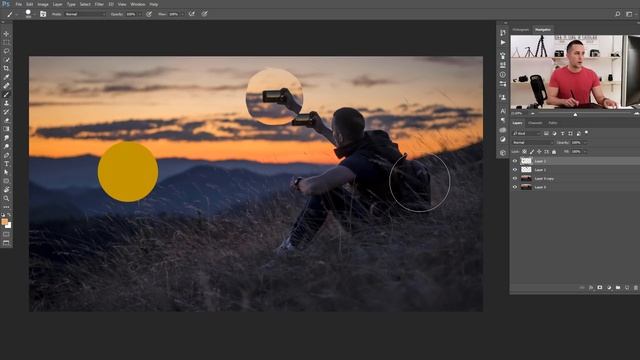The width and height of the screenshot is (640, 360).
Task: Open the Character panel icon
Action: click(503, 111)
